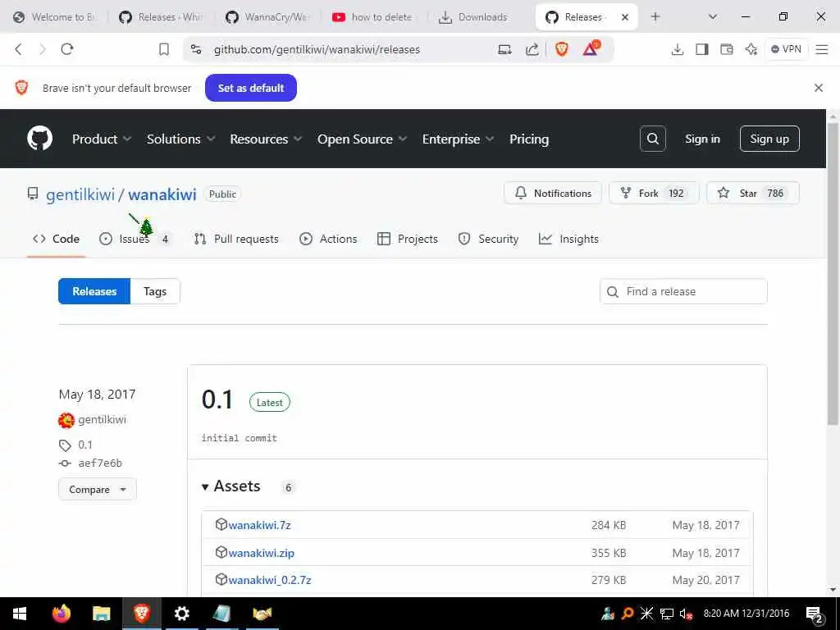The image size is (840, 630).
Task: Set Brave as default browser
Action: click(x=251, y=88)
